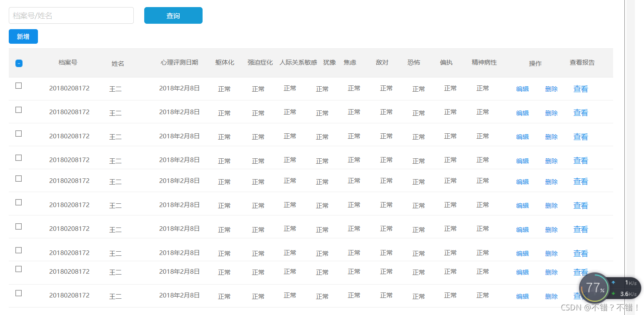644x315 pixels.
Task: Check the checkbox in the ninth data row
Action: click(x=18, y=269)
